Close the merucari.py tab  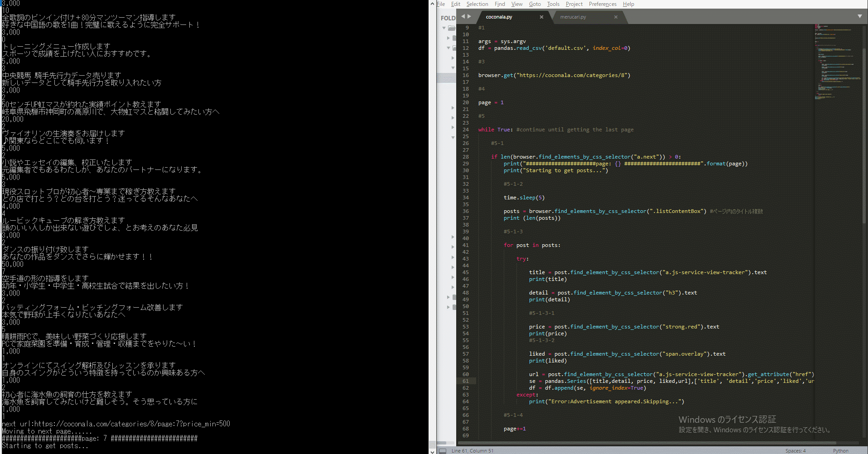pyautogui.click(x=616, y=17)
